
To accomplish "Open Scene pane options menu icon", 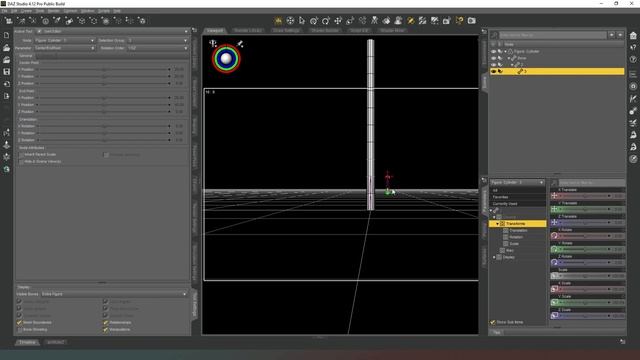I will tap(484, 31).
